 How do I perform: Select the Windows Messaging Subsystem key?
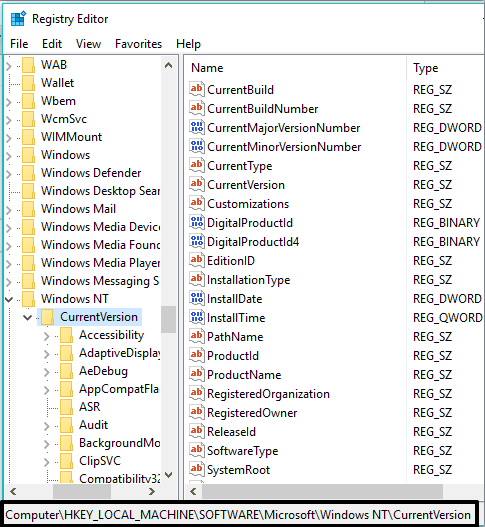click(x=100, y=281)
